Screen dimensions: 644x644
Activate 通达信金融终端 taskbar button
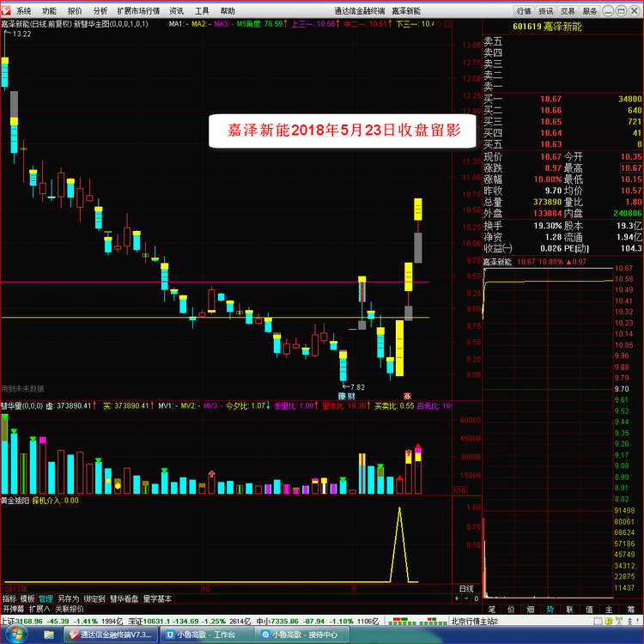[111, 635]
